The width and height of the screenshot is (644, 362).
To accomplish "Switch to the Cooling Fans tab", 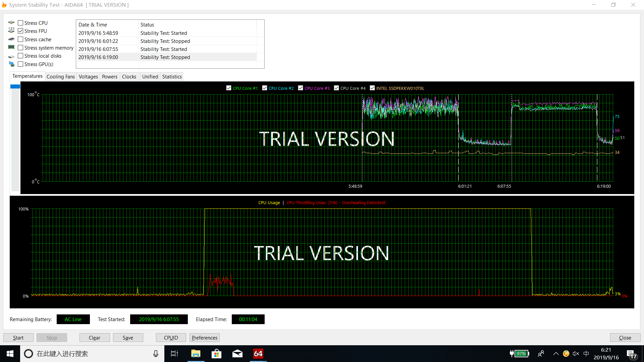I will (x=61, y=76).
